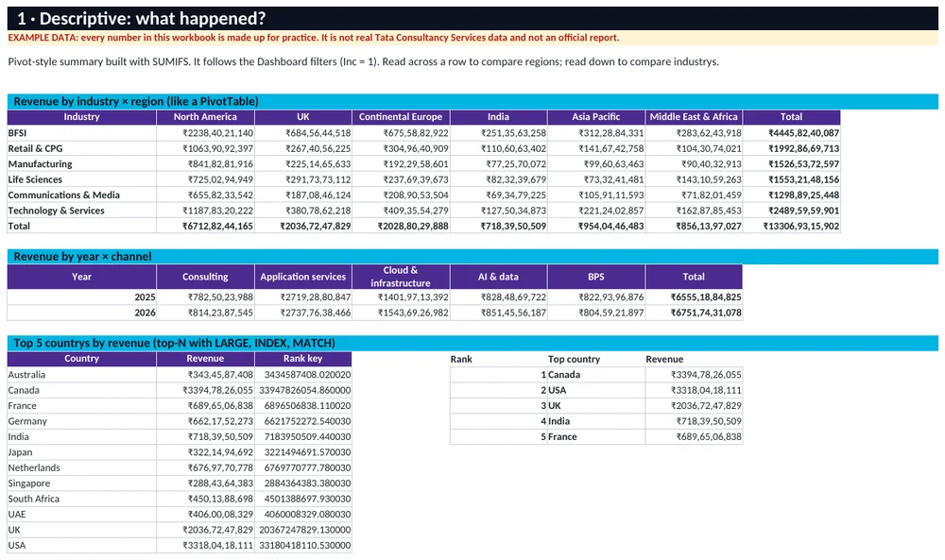Click rank 1 country 'Canada' in top list
Viewport: 945px width, 560px height.
(596, 375)
